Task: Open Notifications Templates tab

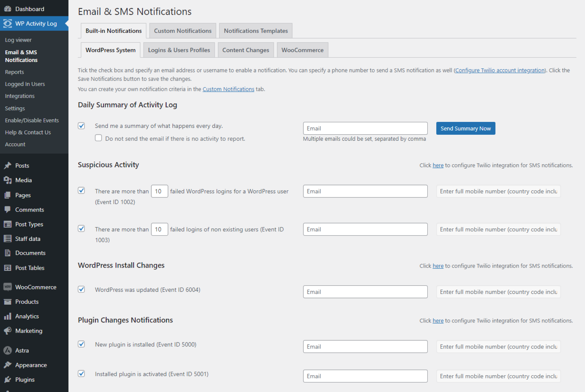Action: tap(256, 31)
